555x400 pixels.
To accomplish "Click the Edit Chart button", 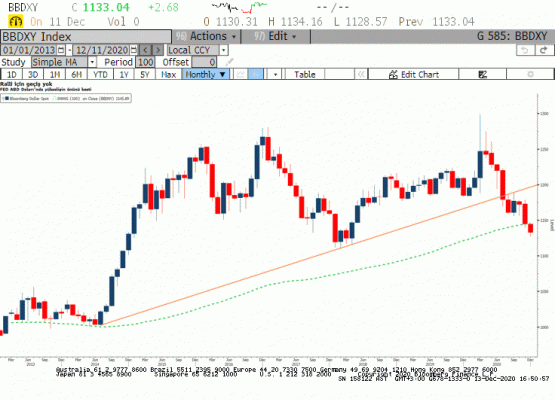I will coord(413,74).
